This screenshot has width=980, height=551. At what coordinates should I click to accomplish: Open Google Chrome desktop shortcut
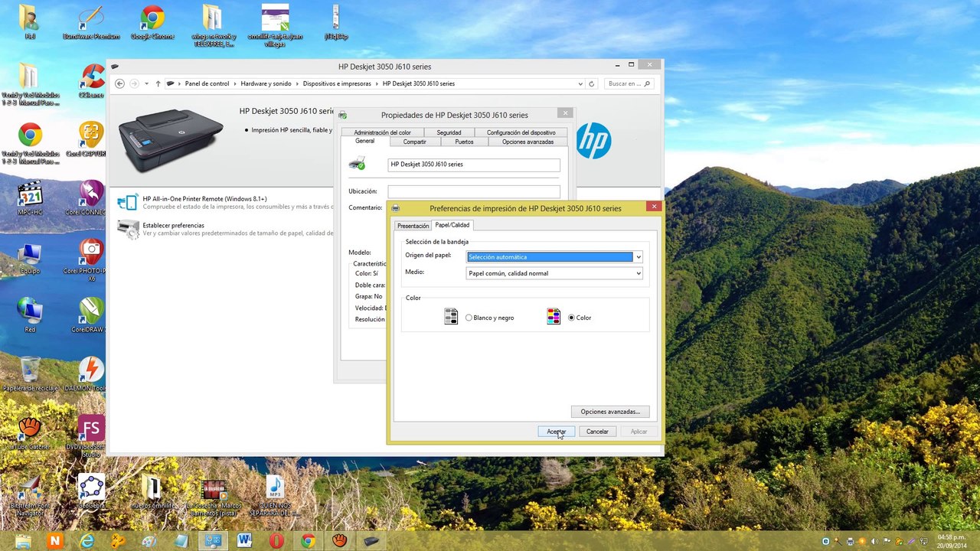pyautogui.click(x=152, y=23)
